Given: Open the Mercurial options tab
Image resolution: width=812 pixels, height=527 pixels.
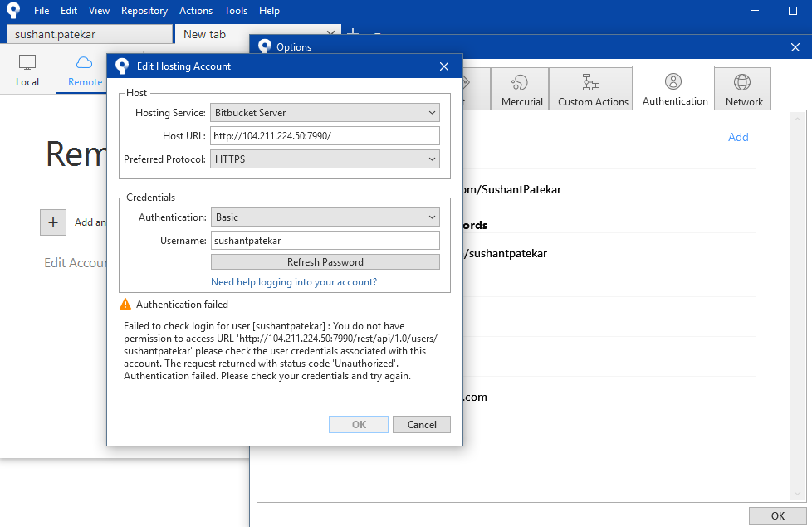Looking at the screenshot, I should tap(521, 89).
